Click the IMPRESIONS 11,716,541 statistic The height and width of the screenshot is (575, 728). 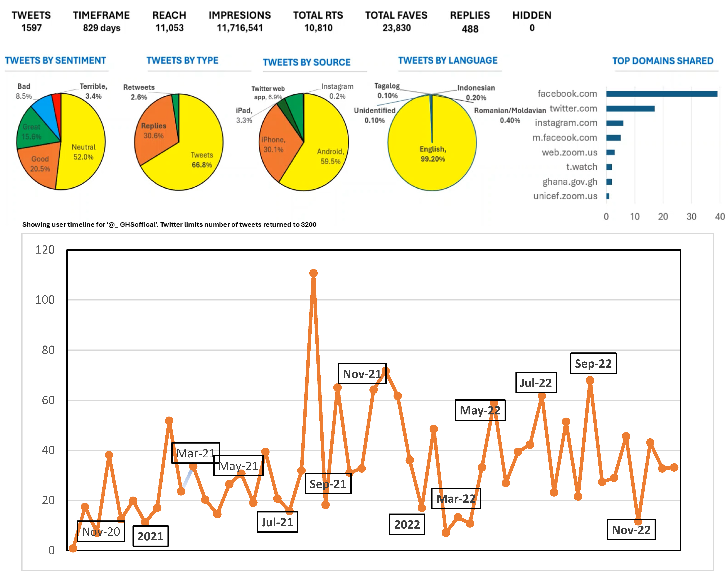coord(239,21)
